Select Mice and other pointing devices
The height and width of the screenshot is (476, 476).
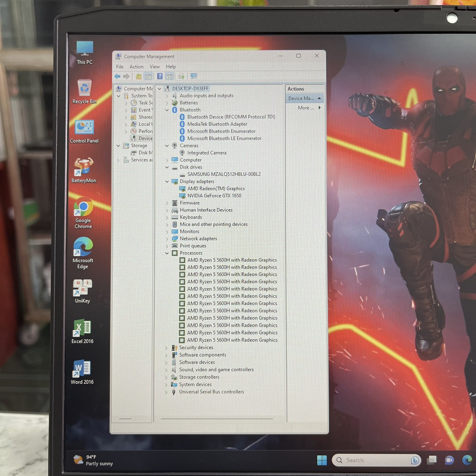[x=213, y=224]
